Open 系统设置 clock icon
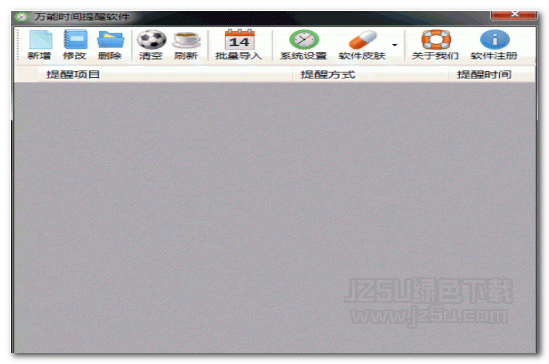549x364 pixels. 304,39
